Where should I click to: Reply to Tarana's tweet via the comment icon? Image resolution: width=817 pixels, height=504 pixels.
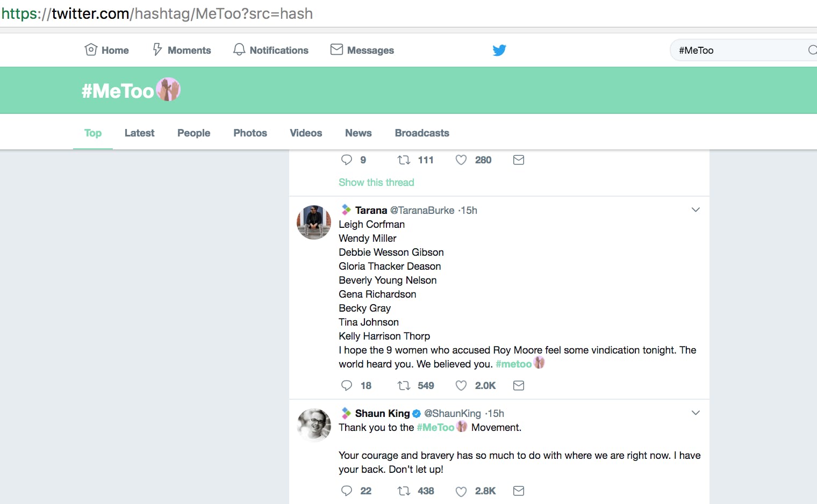(347, 385)
